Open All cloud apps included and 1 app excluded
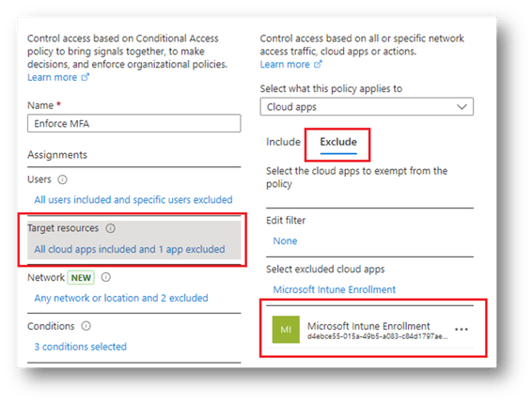Screen dimensions: 532x403 pos(130,249)
